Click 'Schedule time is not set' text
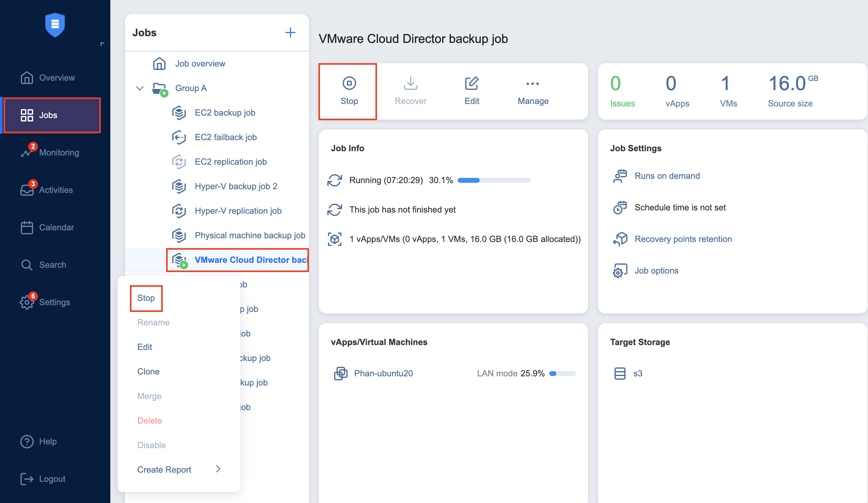The height and width of the screenshot is (503, 868). click(680, 208)
